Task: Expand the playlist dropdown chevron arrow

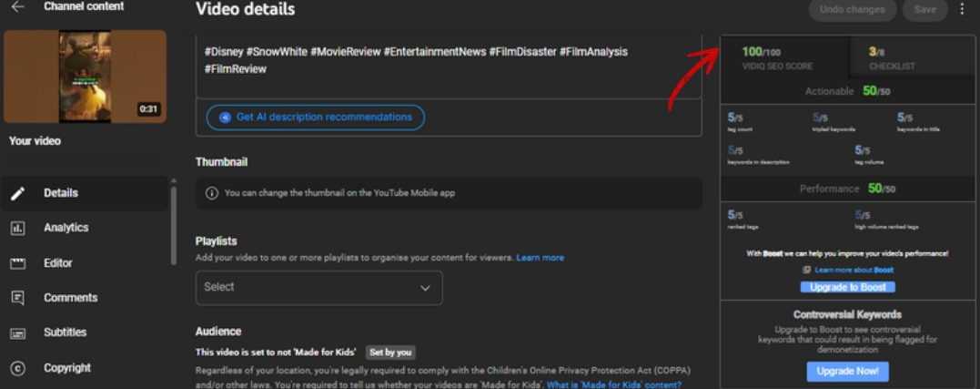Action: pos(425,288)
